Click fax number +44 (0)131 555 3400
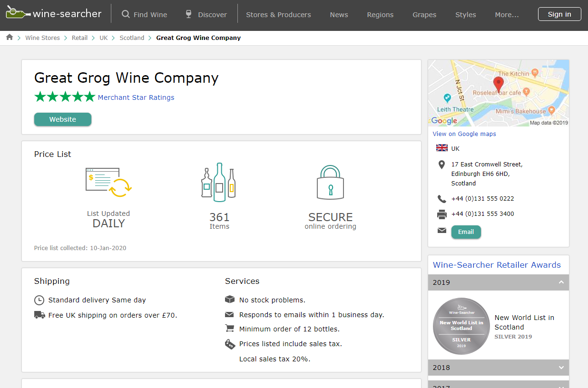 click(482, 214)
